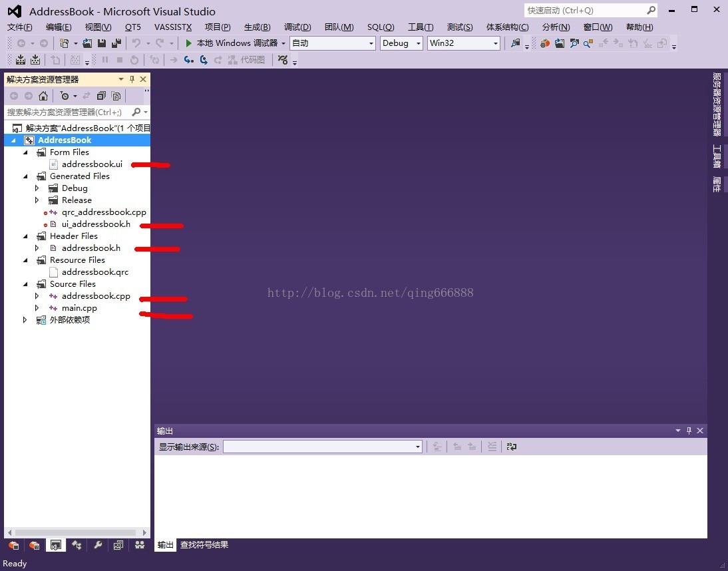Select addressbook.ui file

click(92, 164)
